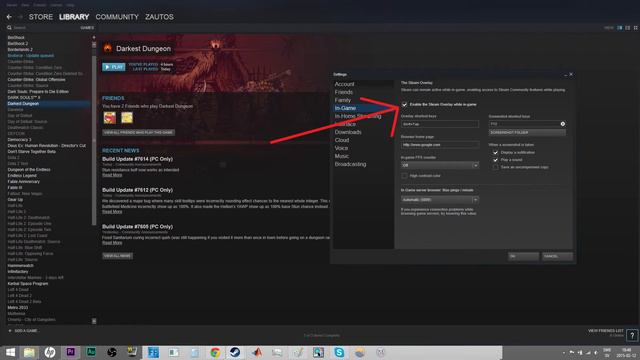640x360 pixels.
Task: Open File Explorer from the taskbar
Action: (x=29, y=352)
